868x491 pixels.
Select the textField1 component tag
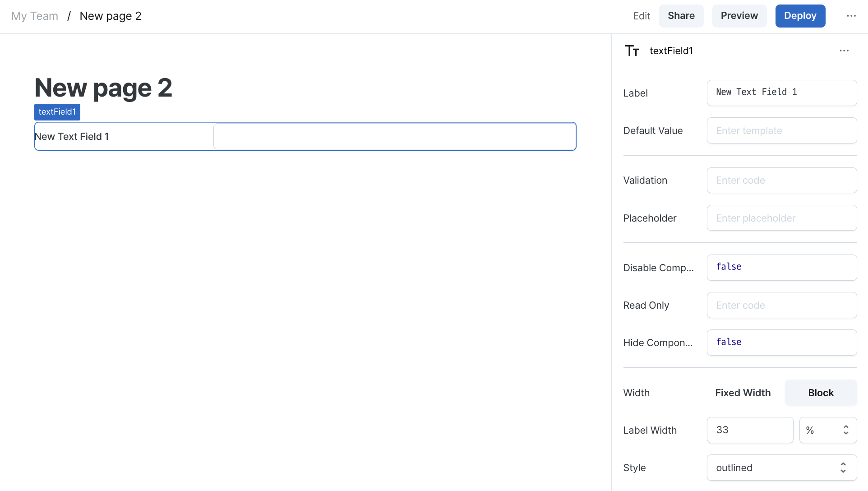[57, 112]
